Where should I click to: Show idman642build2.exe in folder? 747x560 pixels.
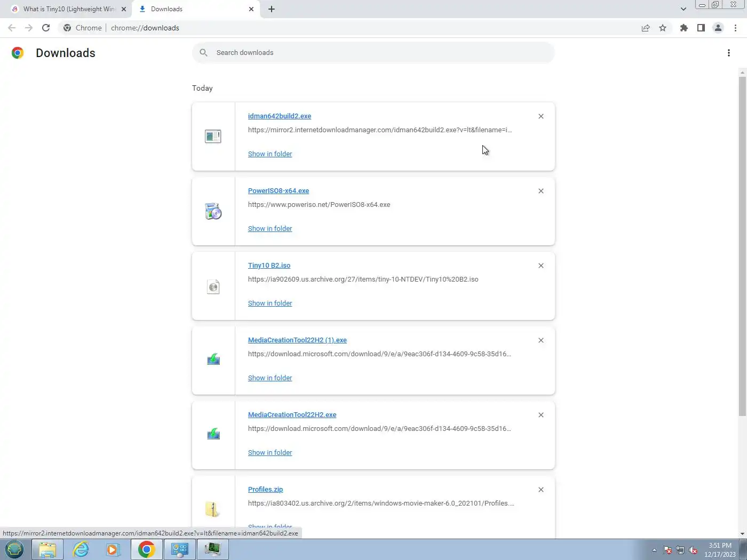click(x=270, y=154)
